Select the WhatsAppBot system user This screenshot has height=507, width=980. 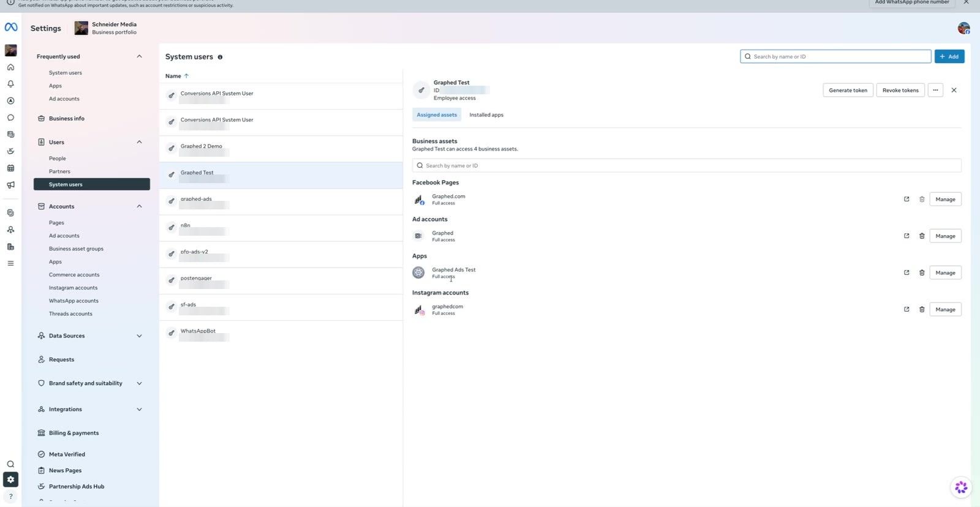281,333
